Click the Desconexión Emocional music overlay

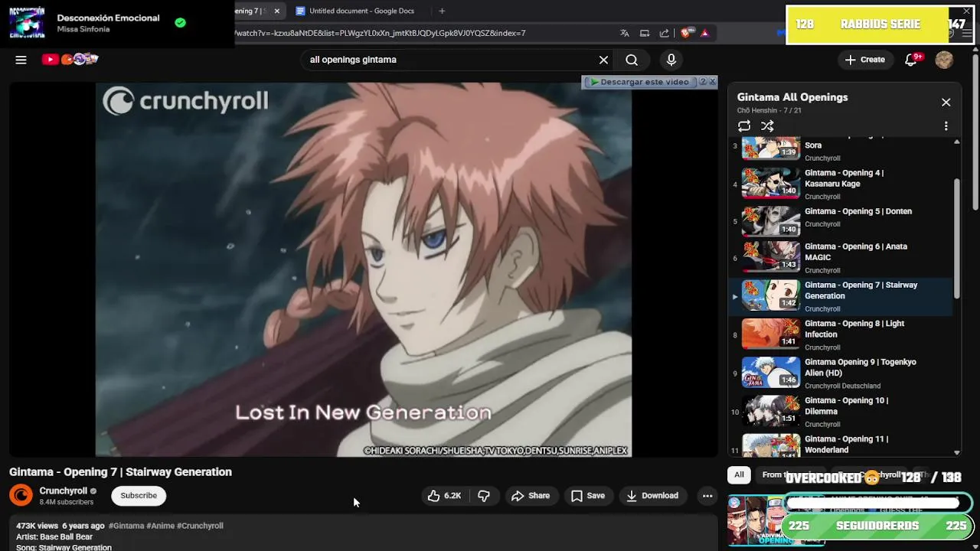(x=117, y=24)
